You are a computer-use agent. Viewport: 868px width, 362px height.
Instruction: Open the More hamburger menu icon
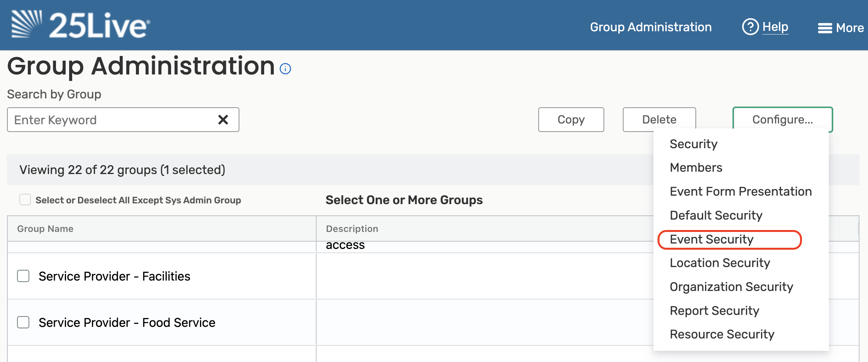(825, 28)
